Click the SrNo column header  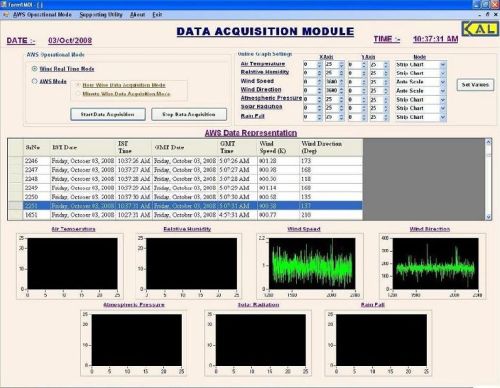pyautogui.click(x=37, y=147)
